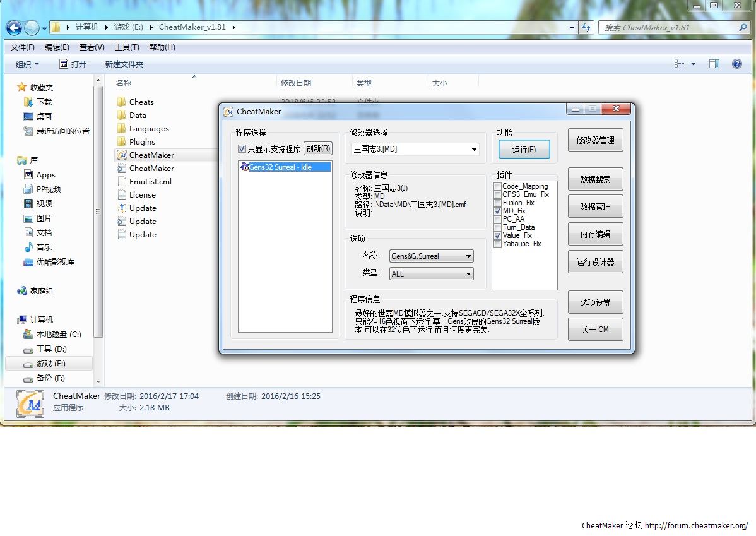The width and height of the screenshot is (756, 536).
Task: Click the Help icon in Explorer toolbar
Action: (736, 64)
